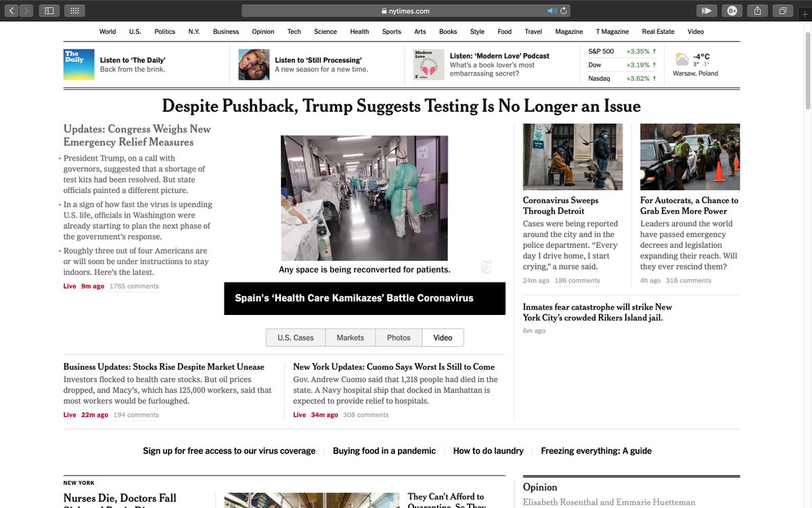Click the cloudy weather icon
Viewport: 812px width, 508px height.
tap(682, 59)
